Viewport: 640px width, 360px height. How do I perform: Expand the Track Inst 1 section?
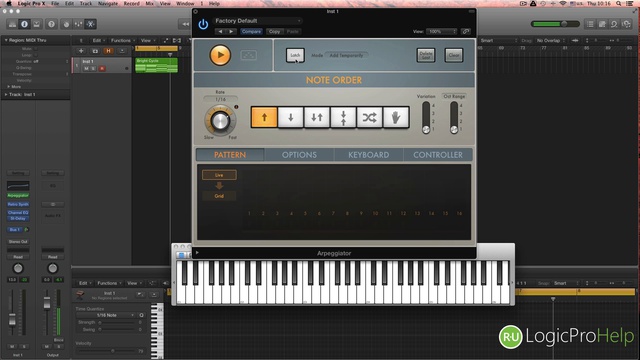(x=6, y=94)
